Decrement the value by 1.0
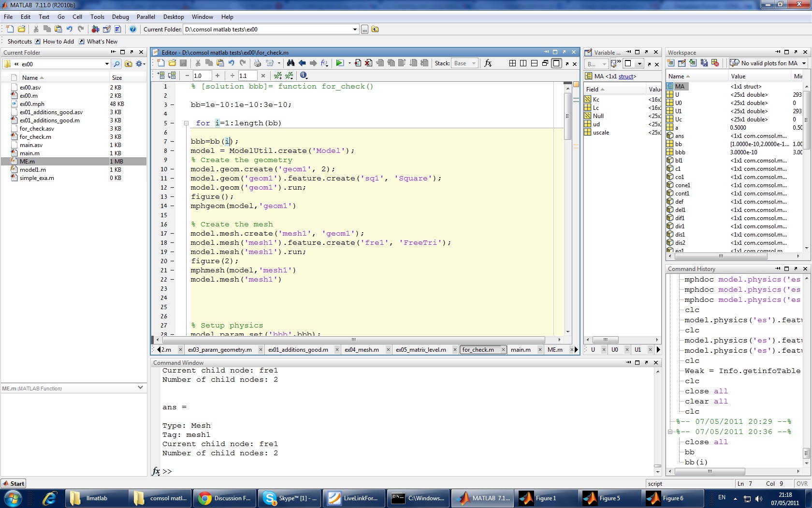The height and width of the screenshot is (508, 812). [x=187, y=75]
